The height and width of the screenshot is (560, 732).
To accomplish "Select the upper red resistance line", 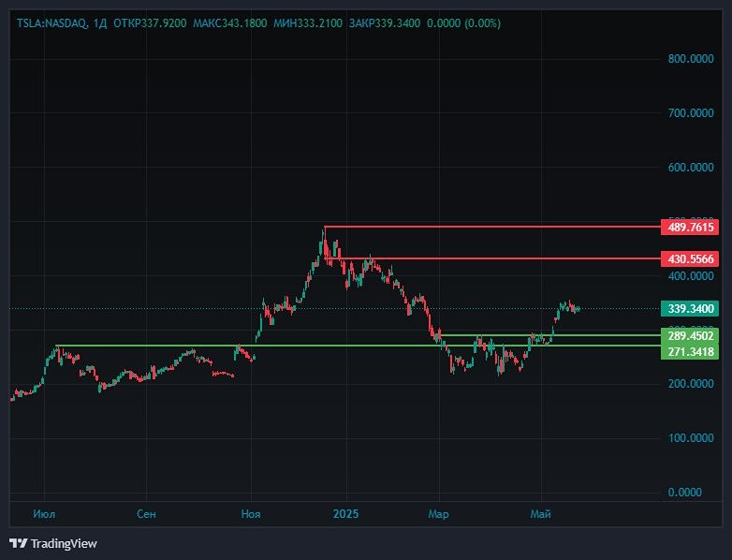I will 492,227.
